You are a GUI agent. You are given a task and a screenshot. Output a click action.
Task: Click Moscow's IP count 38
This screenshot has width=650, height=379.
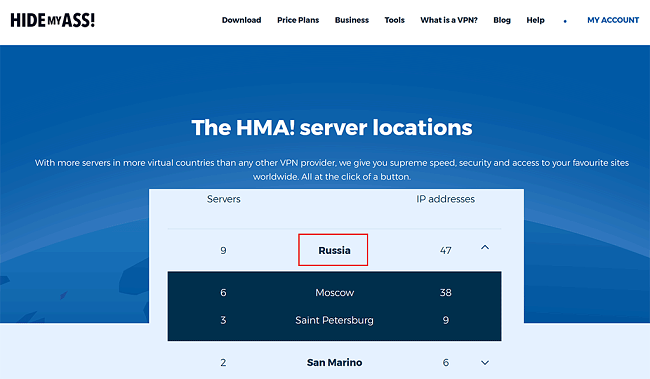446,292
